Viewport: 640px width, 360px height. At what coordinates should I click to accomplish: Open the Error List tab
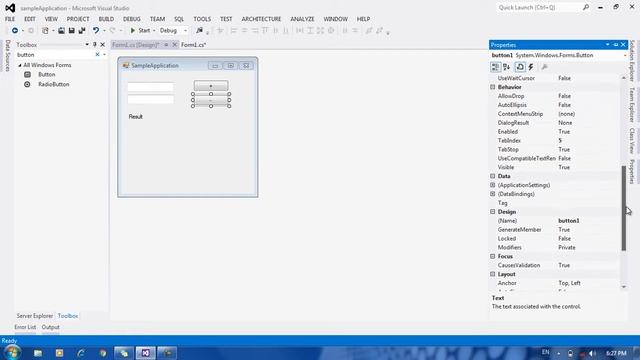pyautogui.click(x=25, y=327)
